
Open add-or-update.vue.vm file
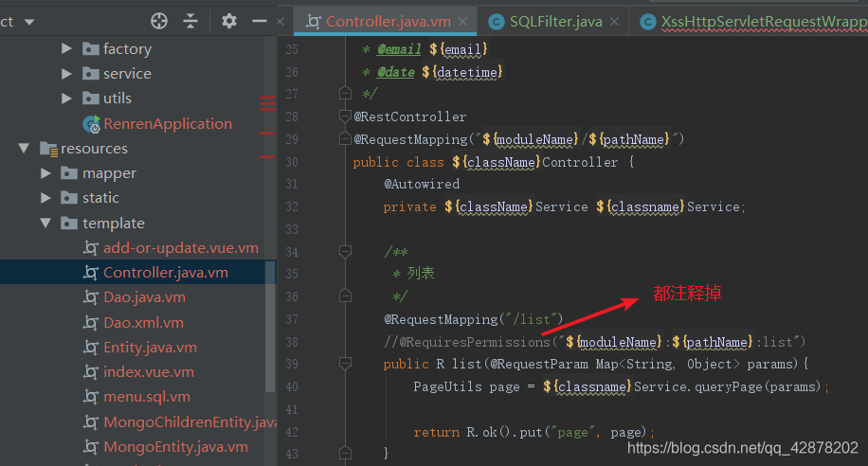pos(181,247)
